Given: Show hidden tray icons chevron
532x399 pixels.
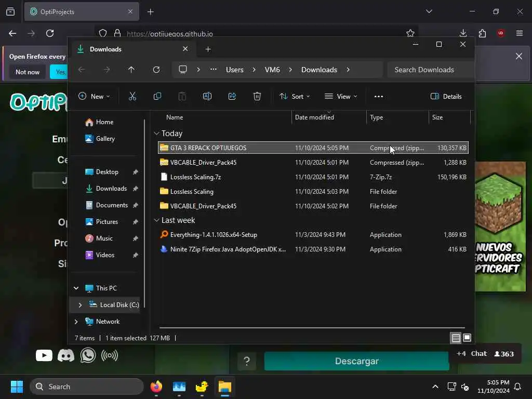Looking at the screenshot, I should click(x=435, y=387).
